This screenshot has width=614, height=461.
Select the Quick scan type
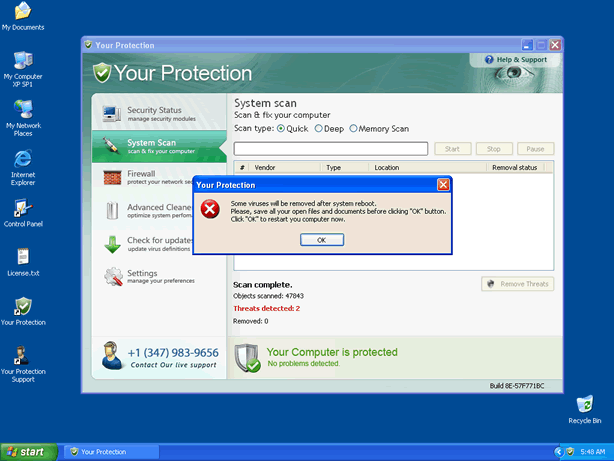coord(282,129)
